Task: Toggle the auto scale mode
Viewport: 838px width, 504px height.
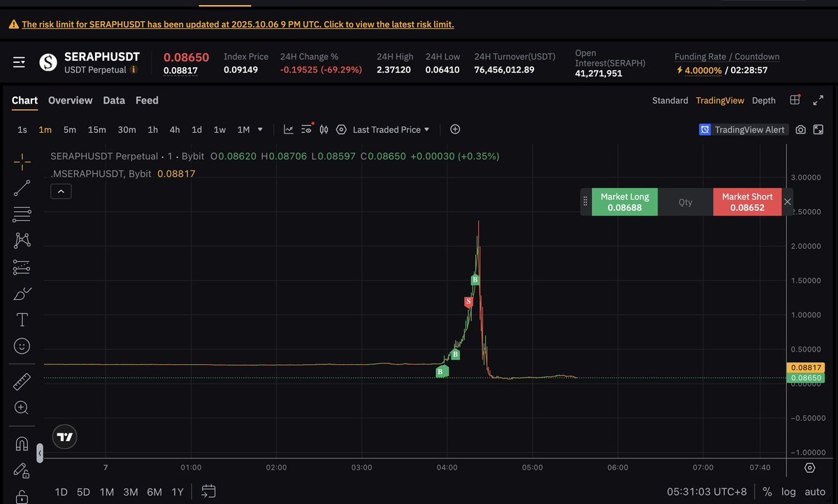Action: click(x=814, y=491)
